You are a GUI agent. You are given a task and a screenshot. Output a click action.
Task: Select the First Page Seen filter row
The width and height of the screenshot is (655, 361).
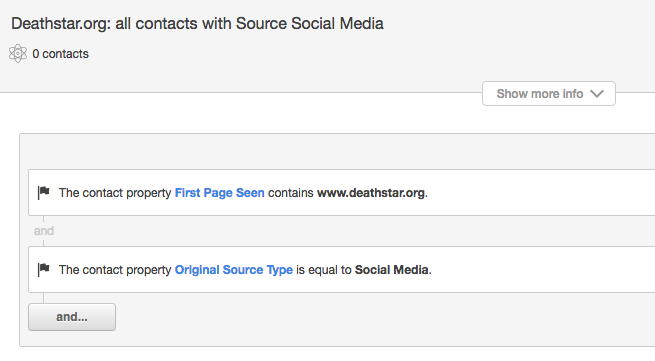(x=341, y=193)
